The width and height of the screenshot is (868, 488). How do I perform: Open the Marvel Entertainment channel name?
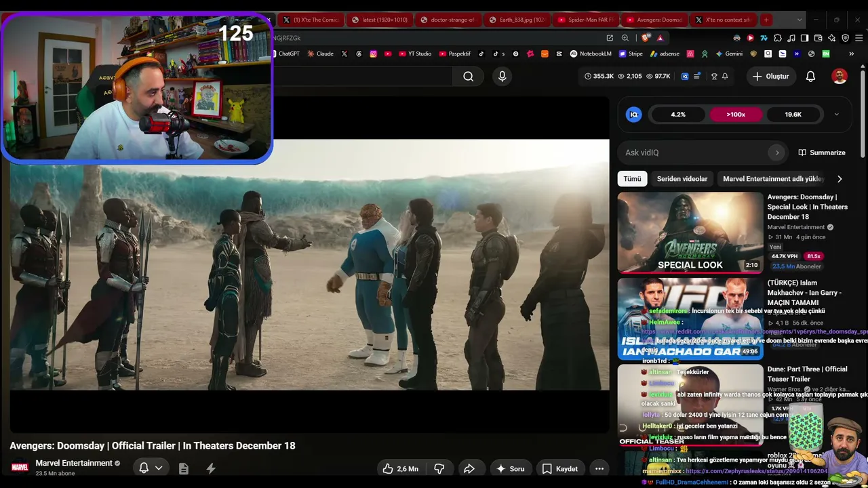pyautogui.click(x=74, y=463)
